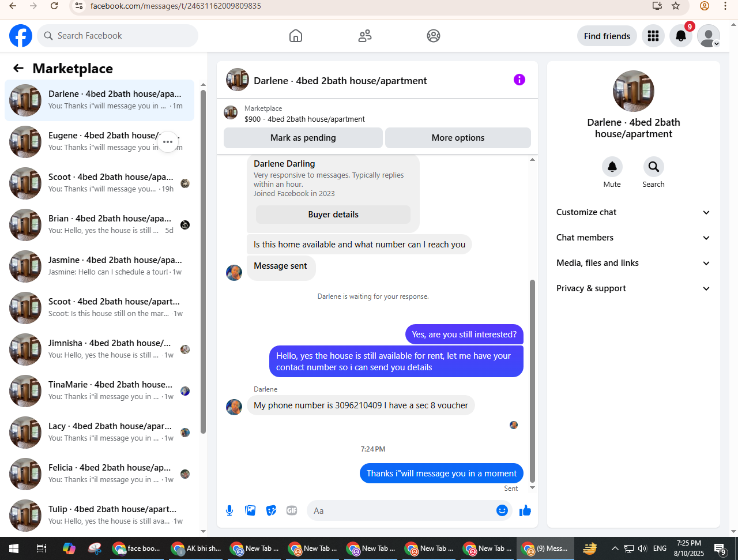Viewport: 738px width, 560px height.
Task: Open Tulip conversation in the list
Action: coord(99,516)
